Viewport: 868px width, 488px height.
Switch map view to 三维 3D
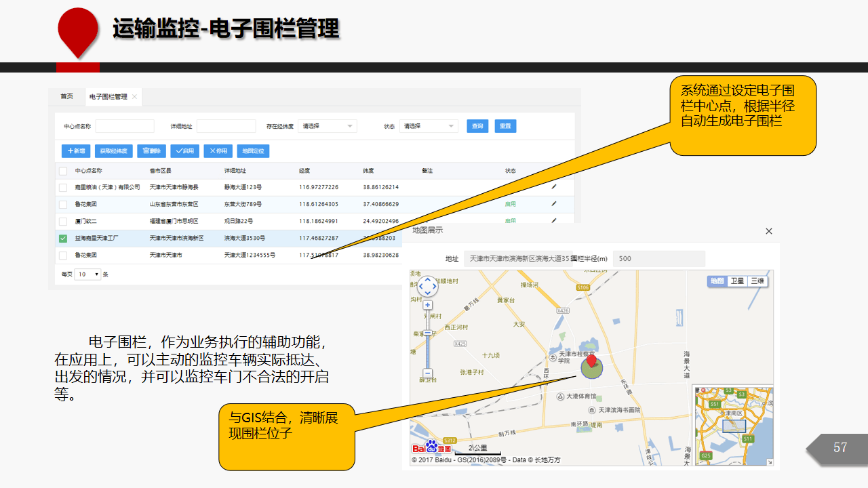click(757, 281)
